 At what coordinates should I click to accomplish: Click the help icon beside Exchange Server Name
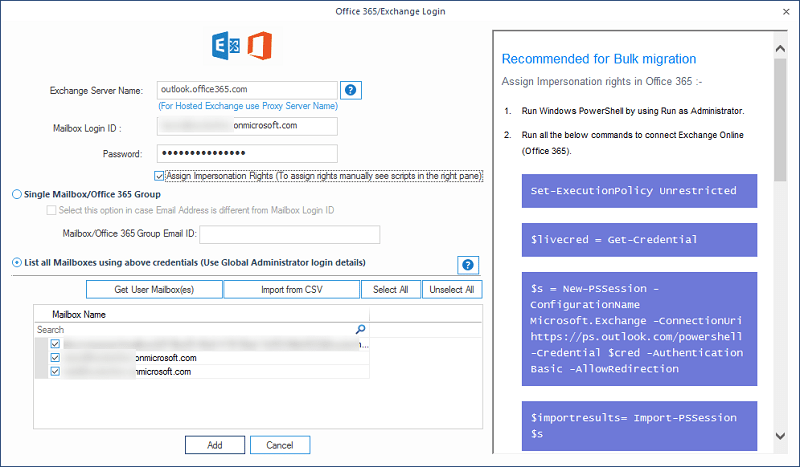pos(351,90)
